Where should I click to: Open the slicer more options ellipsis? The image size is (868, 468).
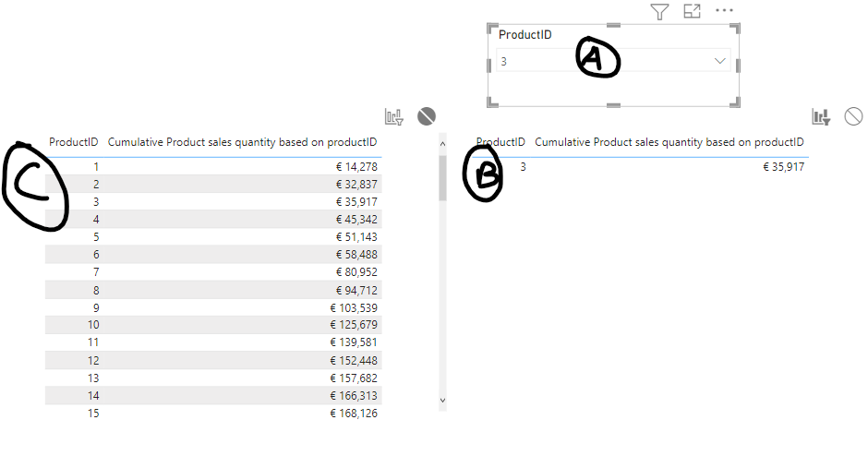pos(724,10)
